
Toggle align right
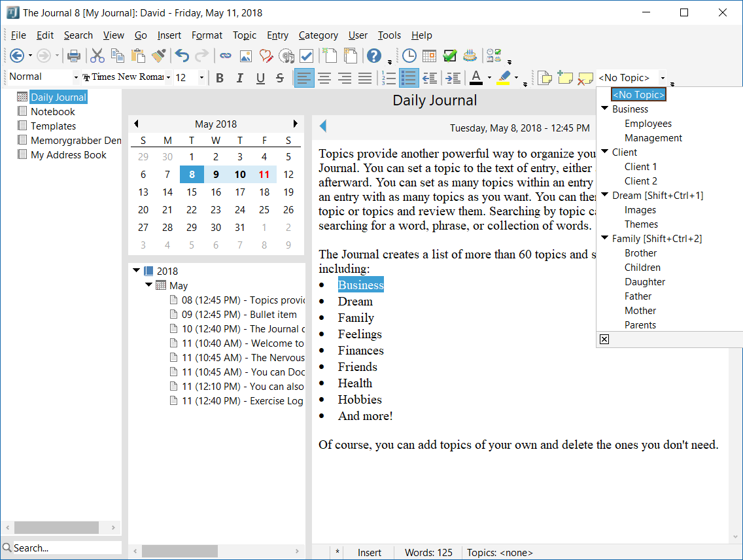click(x=345, y=78)
